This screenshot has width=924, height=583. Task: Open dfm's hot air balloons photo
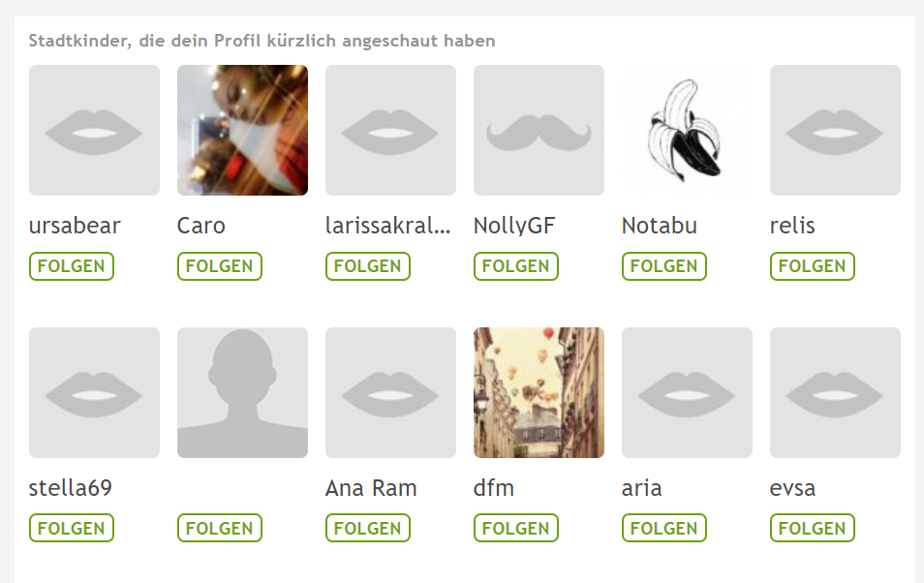539,392
